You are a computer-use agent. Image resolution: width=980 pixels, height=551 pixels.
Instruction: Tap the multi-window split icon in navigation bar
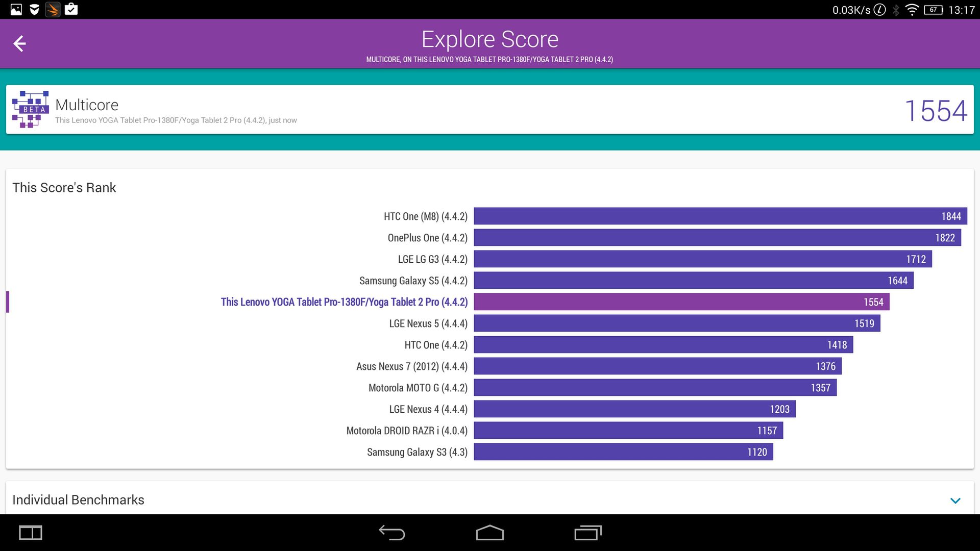coord(31,533)
